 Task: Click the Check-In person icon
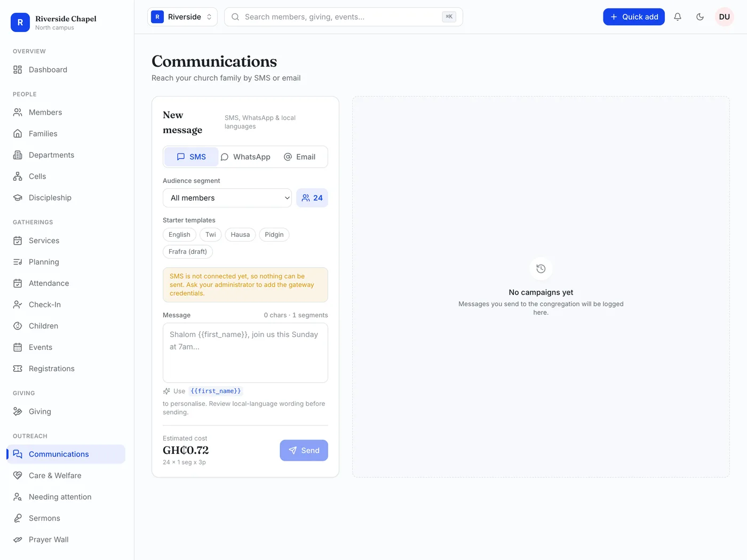pos(18,305)
